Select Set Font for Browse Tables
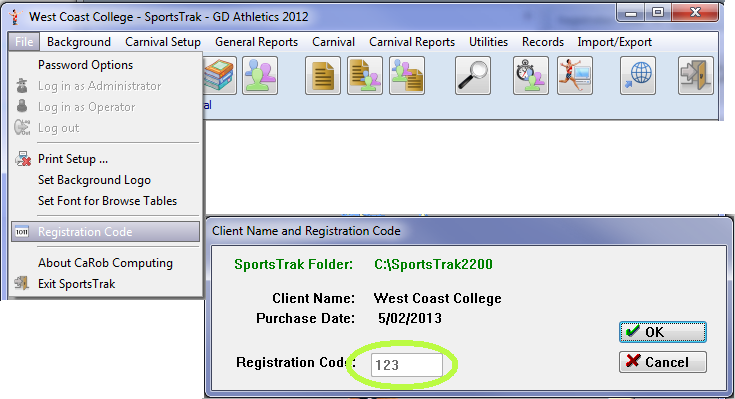The height and width of the screenshot is (399, 735). pos(105,201)
